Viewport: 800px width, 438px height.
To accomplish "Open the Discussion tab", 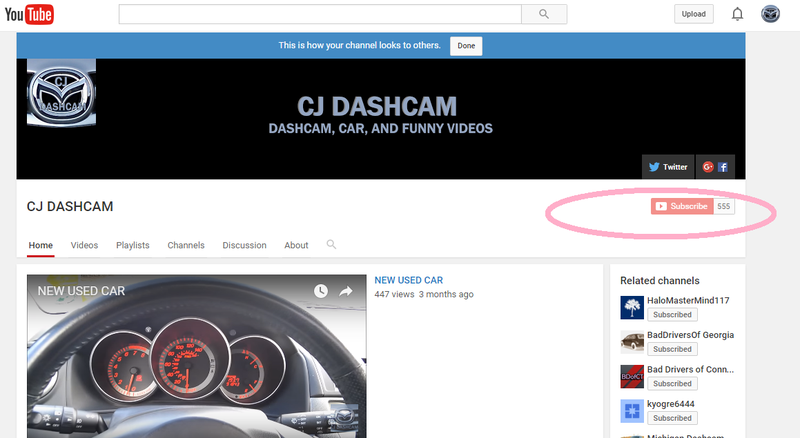I will click(244, 246).
